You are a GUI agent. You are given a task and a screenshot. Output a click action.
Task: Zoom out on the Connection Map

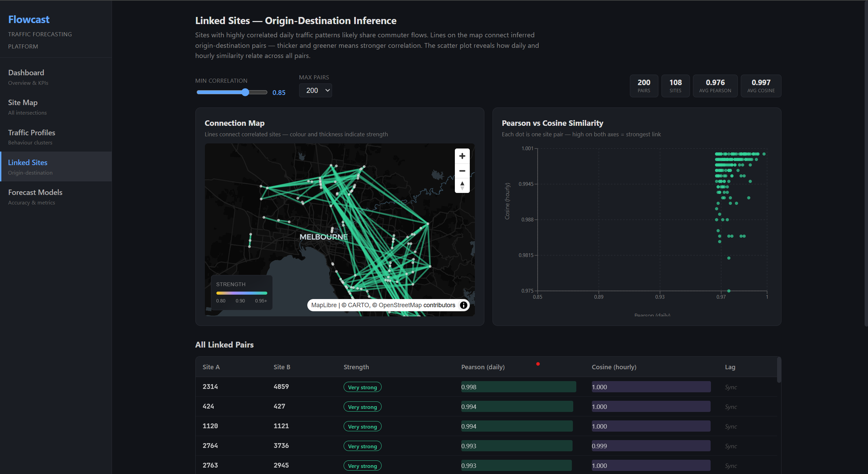click(x=462, y=171)
